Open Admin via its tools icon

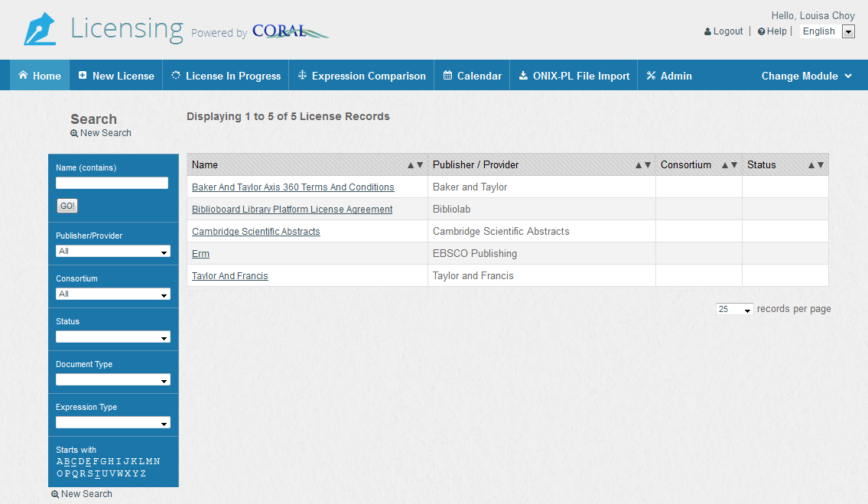[x=651, y=75]
